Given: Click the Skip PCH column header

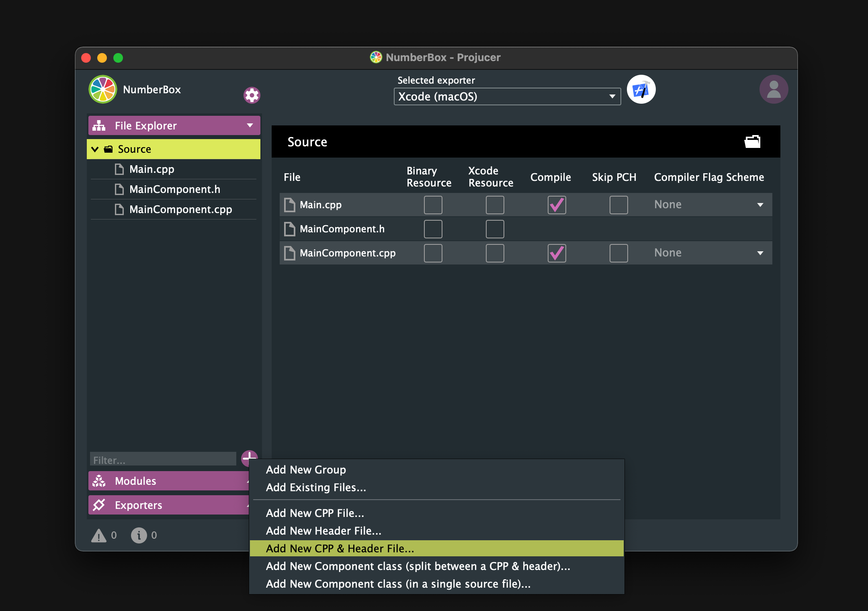Looking at the screenshot, I should 614,177.
